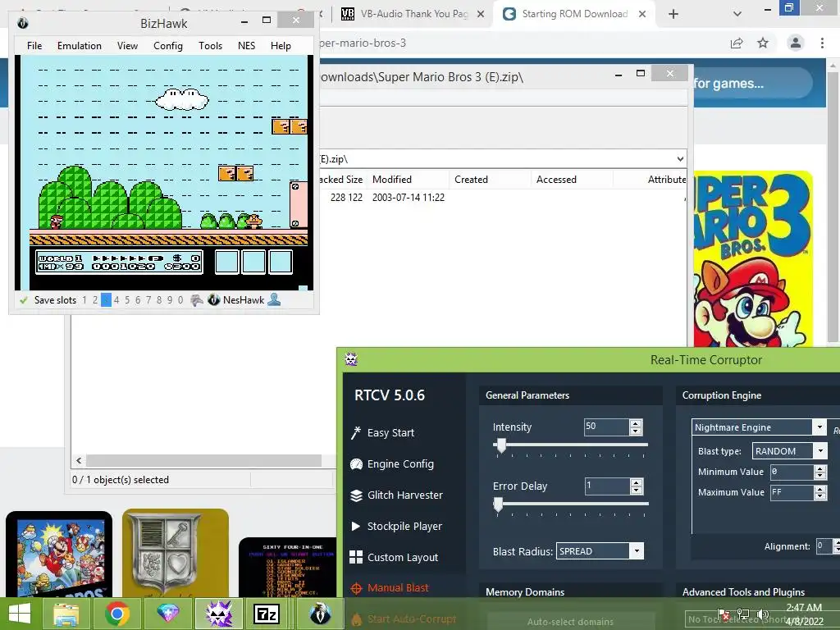Click the grey dolphin icon in BizHawk status bar
Viewport: 840px width, 630px height.
pyautogui.click(x=197, y=300)
